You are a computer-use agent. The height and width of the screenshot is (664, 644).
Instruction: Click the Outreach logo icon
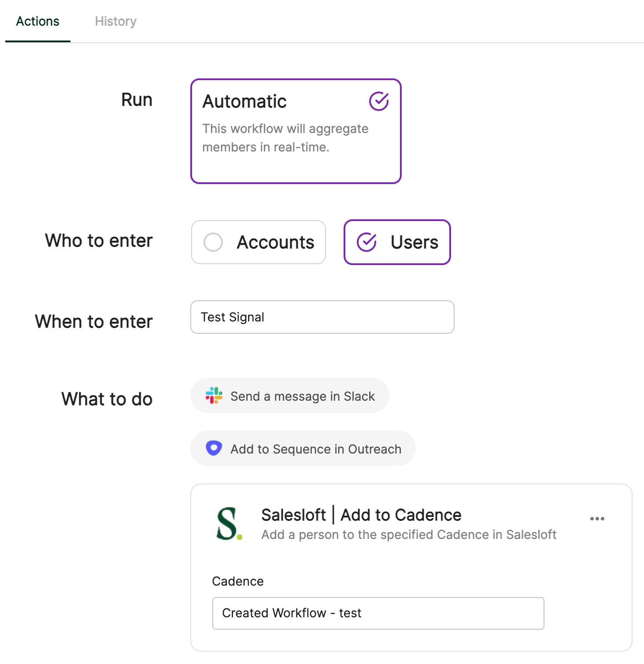point(214,448)
